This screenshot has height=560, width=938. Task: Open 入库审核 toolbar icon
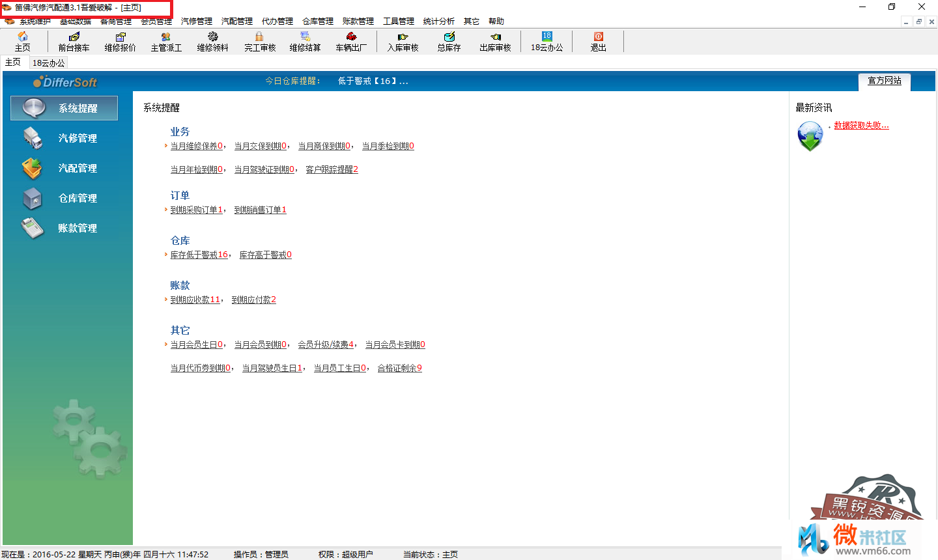(403, 42)
